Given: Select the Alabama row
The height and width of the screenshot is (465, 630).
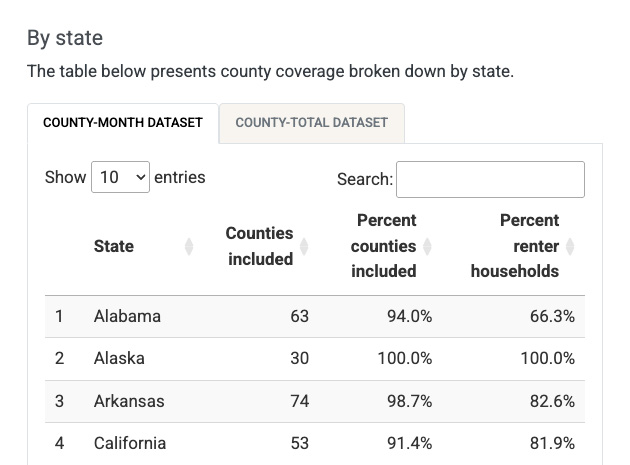Looking at the screenshot, I should click(127, 316).
